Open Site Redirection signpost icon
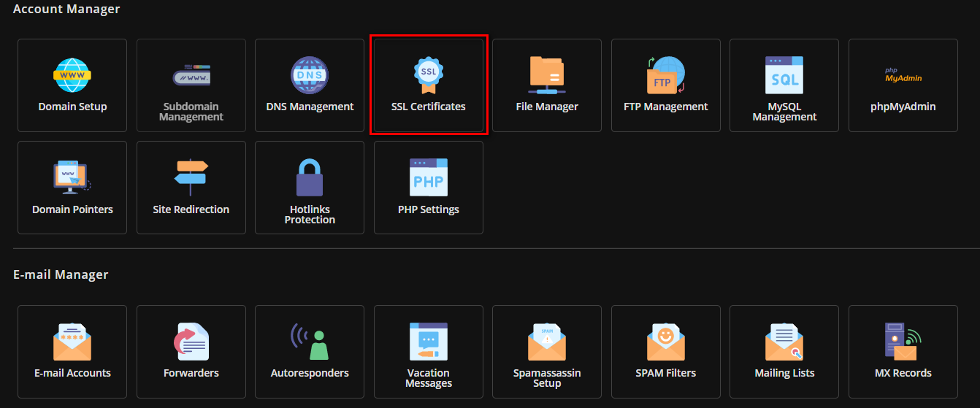 191,177
